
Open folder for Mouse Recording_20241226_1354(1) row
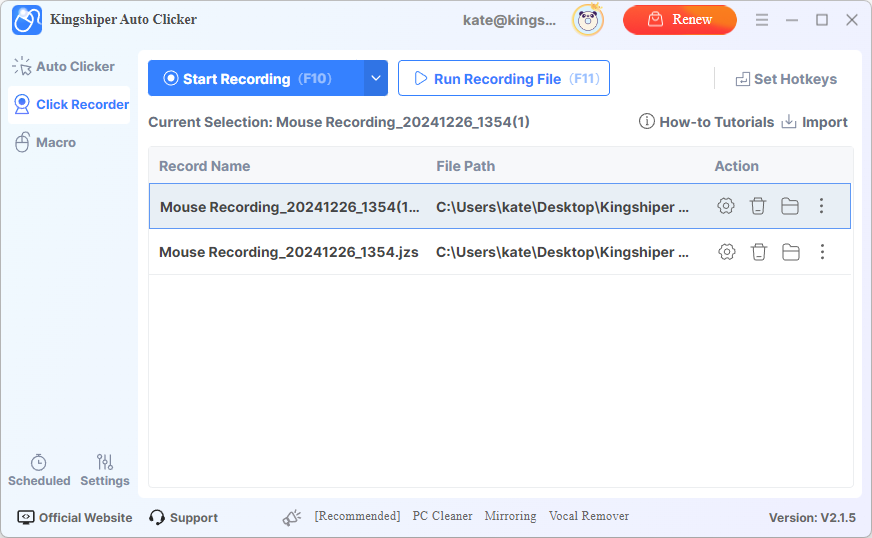coord(790,206)
